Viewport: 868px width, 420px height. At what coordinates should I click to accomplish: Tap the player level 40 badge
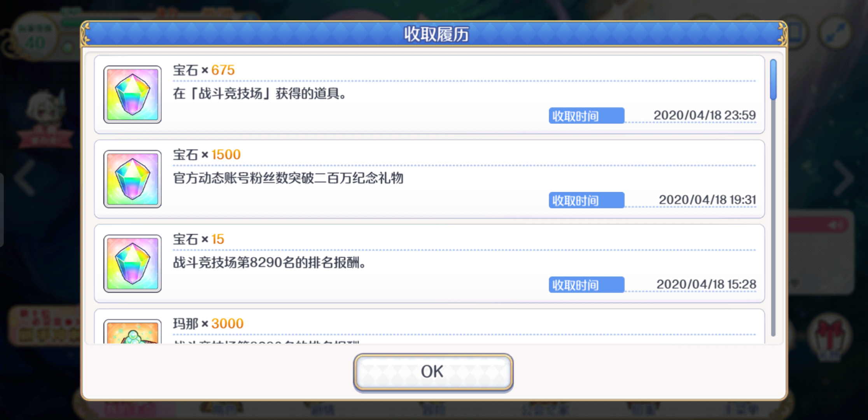[x=35, y=37]
